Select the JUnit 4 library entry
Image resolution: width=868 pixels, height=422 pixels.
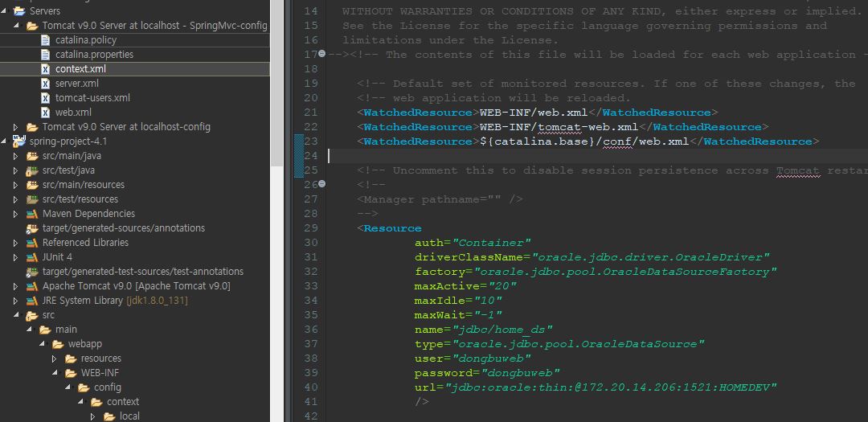[x=57, y=257]
